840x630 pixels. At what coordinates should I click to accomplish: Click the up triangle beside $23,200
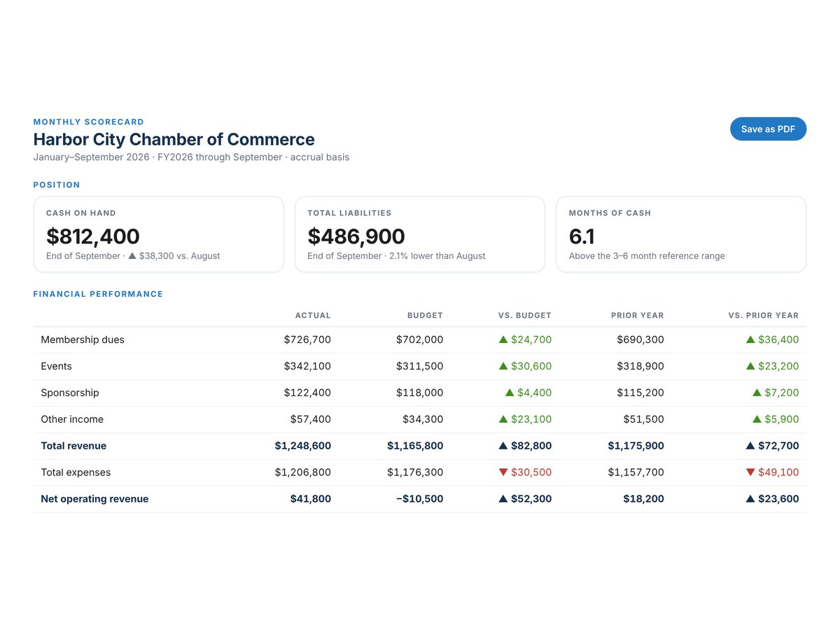click(x=750, y=366)
